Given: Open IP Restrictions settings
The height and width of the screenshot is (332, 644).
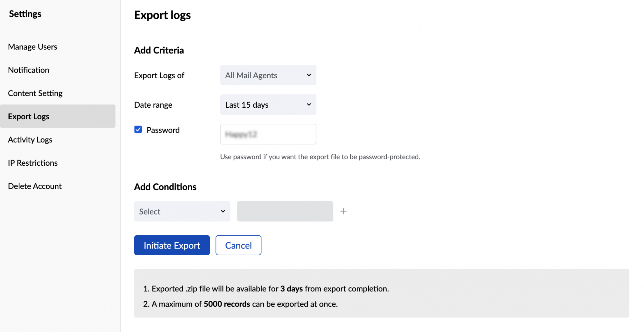Looking at the screenshot, I should coord(33,162).
